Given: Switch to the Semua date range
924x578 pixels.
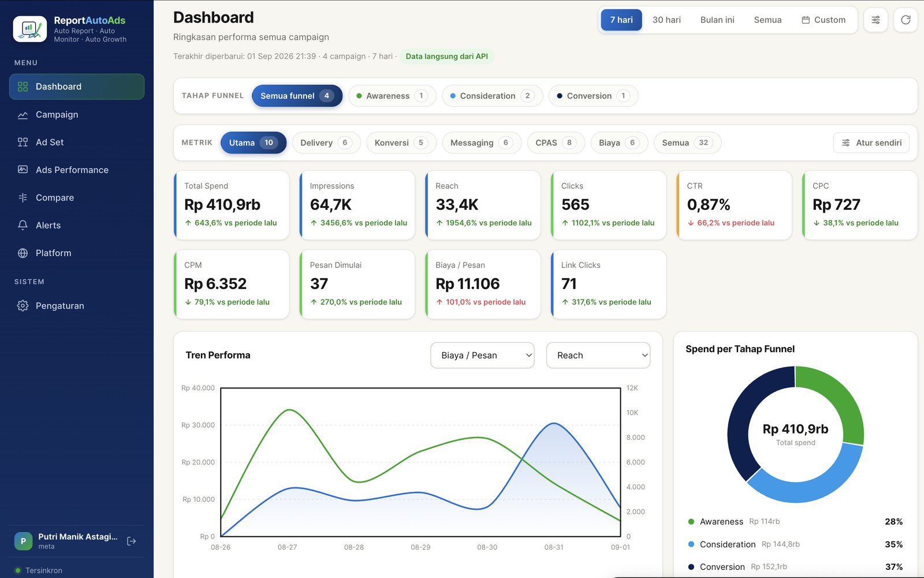Looking at the screenshot, I should pyautogui.click(x=767, y=20).
